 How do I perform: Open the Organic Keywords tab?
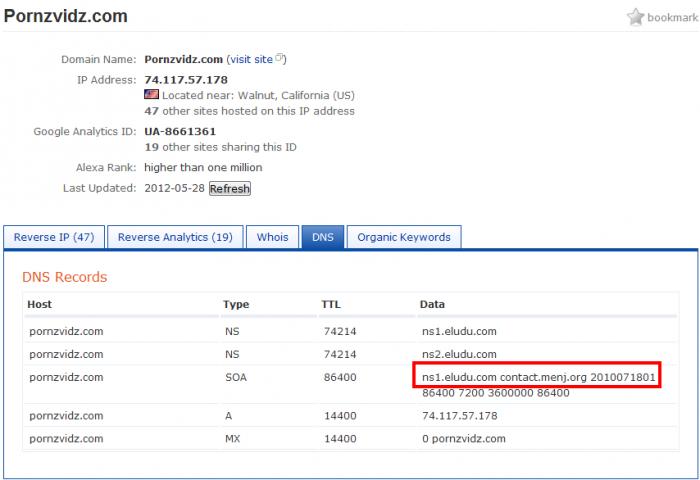coord(404,237)
